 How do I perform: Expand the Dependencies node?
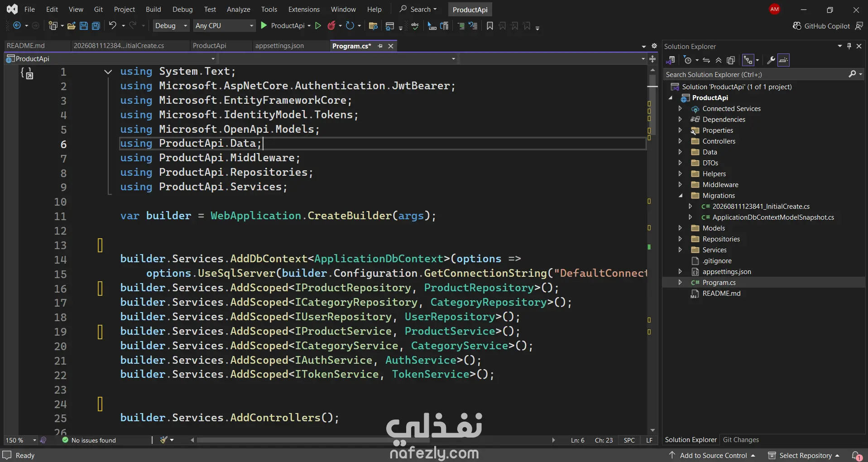coord(680,120)
